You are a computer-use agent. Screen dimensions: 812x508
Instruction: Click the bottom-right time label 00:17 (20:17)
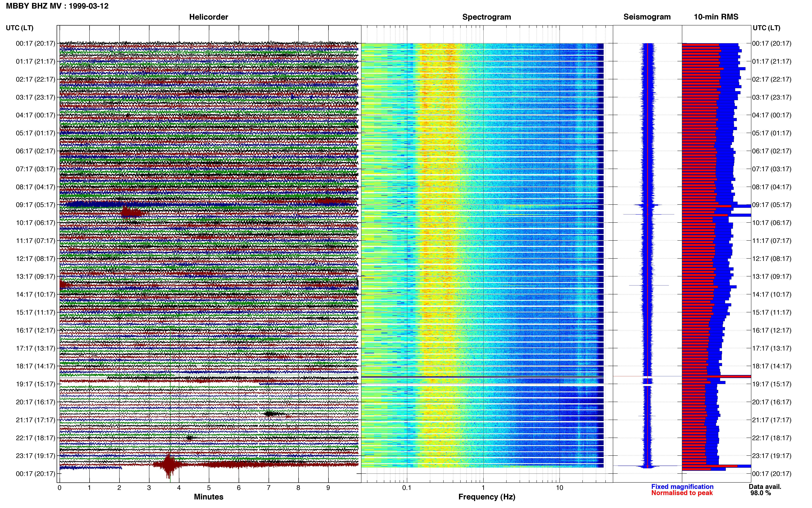click(772, 474)
